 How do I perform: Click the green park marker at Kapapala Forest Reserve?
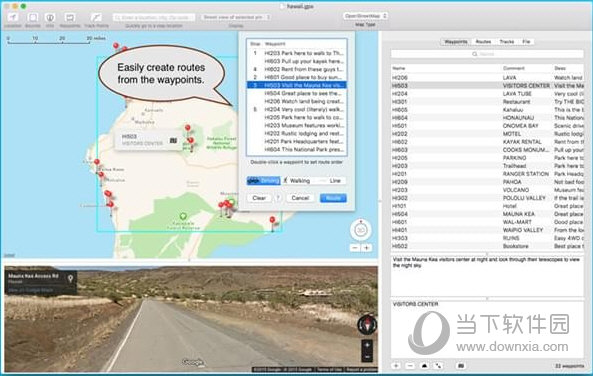click(183, 216)
